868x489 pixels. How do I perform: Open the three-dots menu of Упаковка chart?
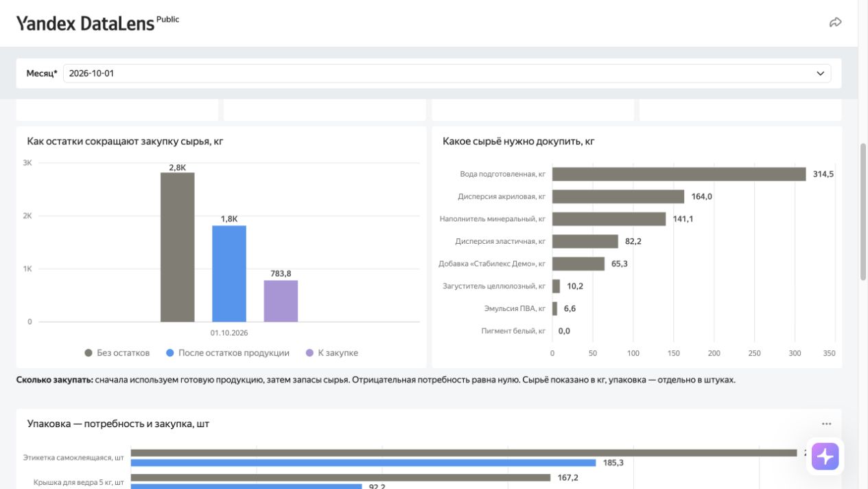pos(826,424)
